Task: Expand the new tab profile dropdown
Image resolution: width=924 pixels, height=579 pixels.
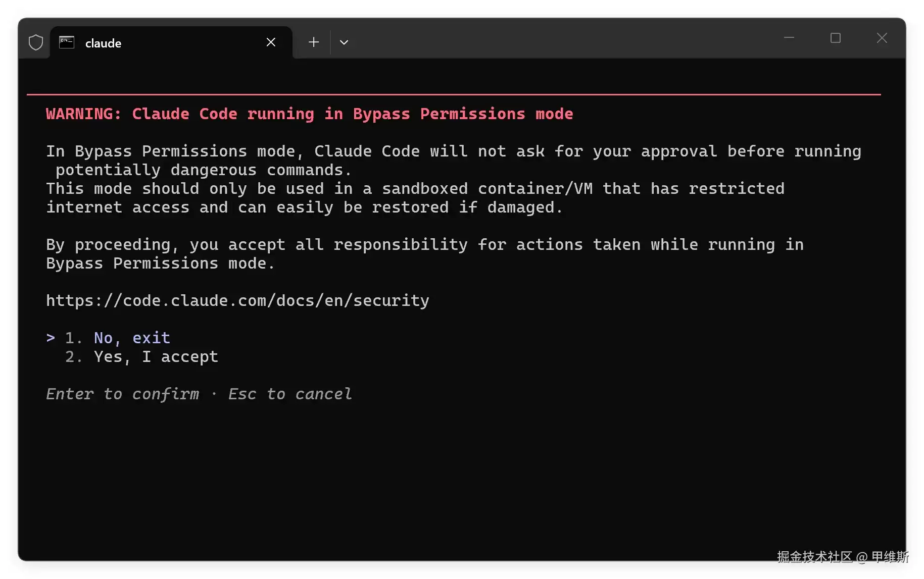Action: pos(344,42)
